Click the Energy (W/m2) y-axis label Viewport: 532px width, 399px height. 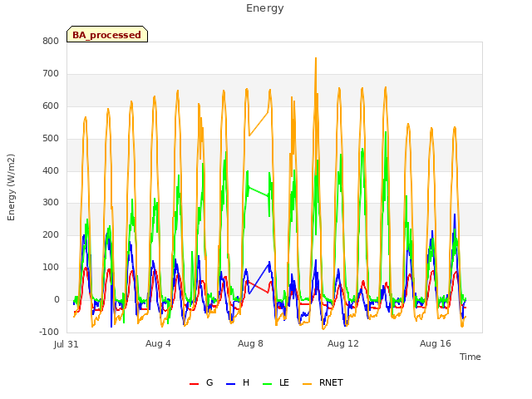pos(11,187)
